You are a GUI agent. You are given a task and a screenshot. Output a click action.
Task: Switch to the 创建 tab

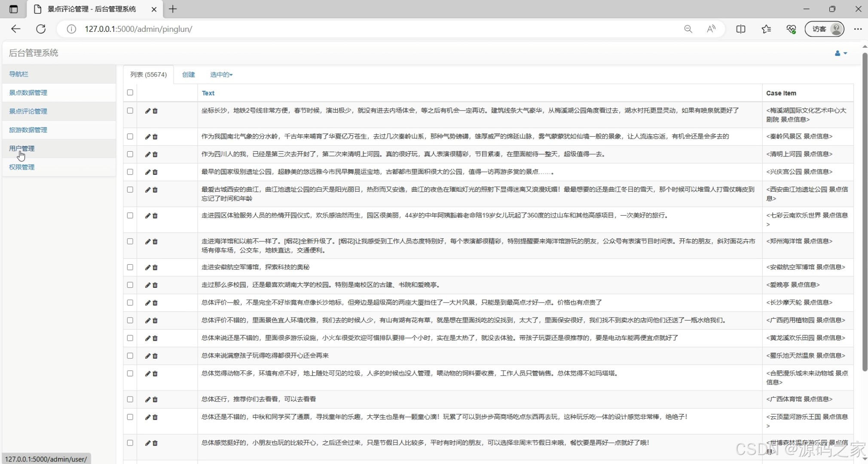(188, 75)
